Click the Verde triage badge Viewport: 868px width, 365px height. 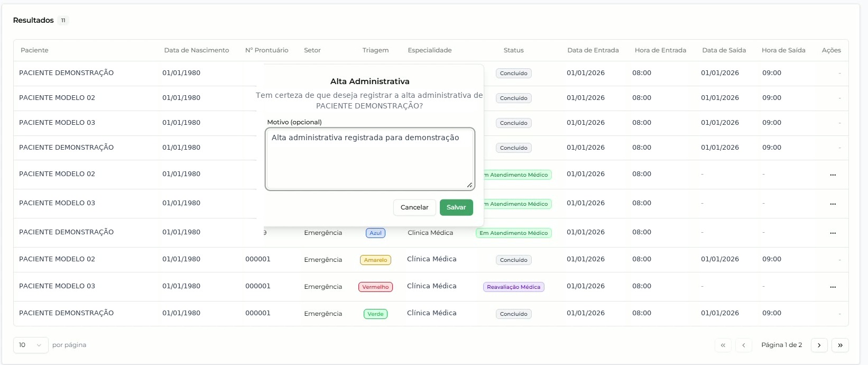click(x=375, y=314)
